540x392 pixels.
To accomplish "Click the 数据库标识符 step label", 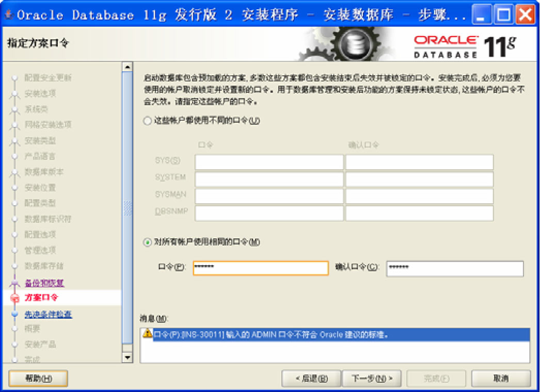I will point(48,219).
